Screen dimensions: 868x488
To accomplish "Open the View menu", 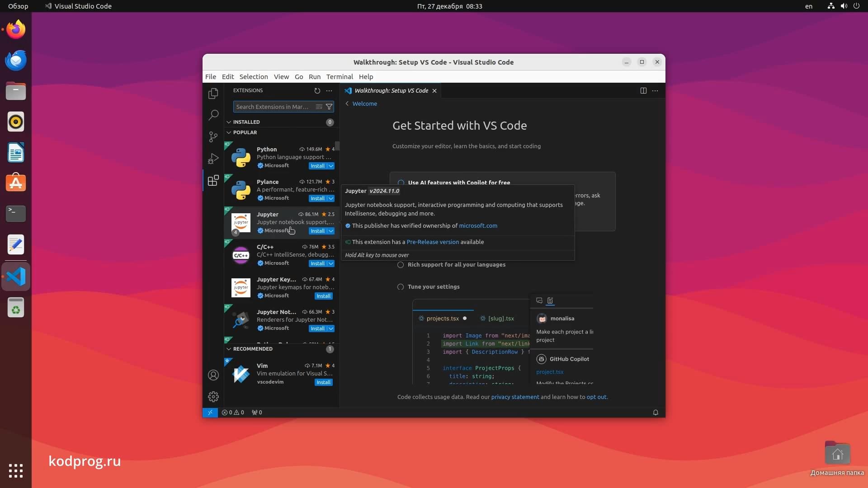I will point(281,77).
